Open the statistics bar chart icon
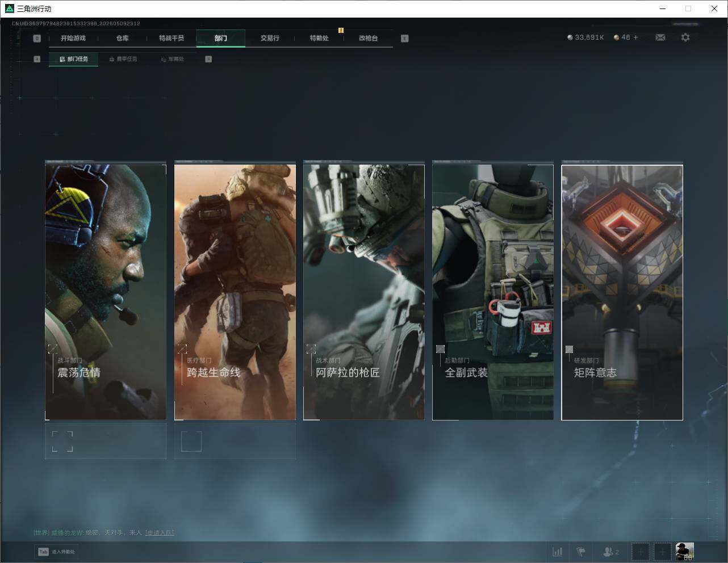Screen dimensions: 728x563 (x=558, y=552)
